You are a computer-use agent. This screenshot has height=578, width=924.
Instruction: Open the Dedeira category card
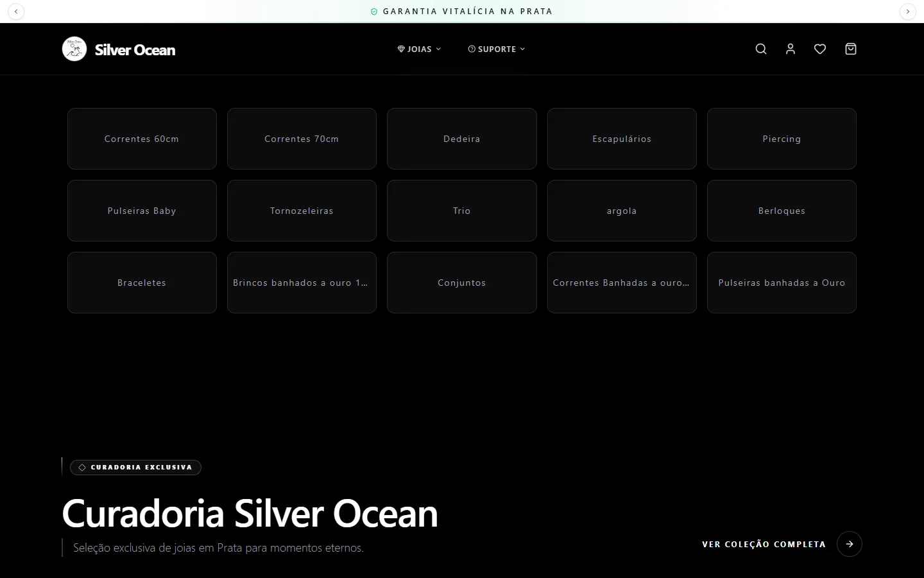[x=462, y=139]
